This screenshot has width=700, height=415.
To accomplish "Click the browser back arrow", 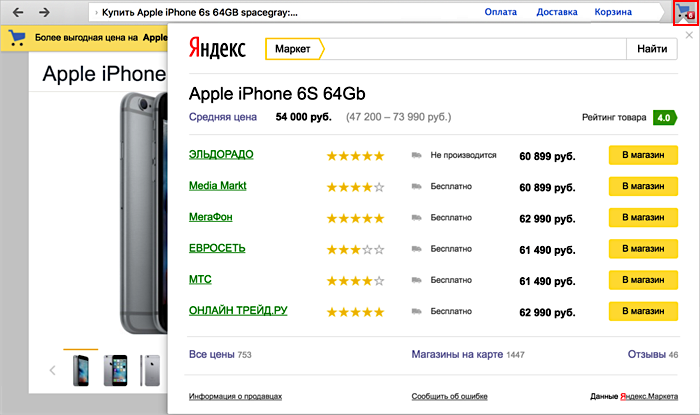I will click(x=17, y=12).
